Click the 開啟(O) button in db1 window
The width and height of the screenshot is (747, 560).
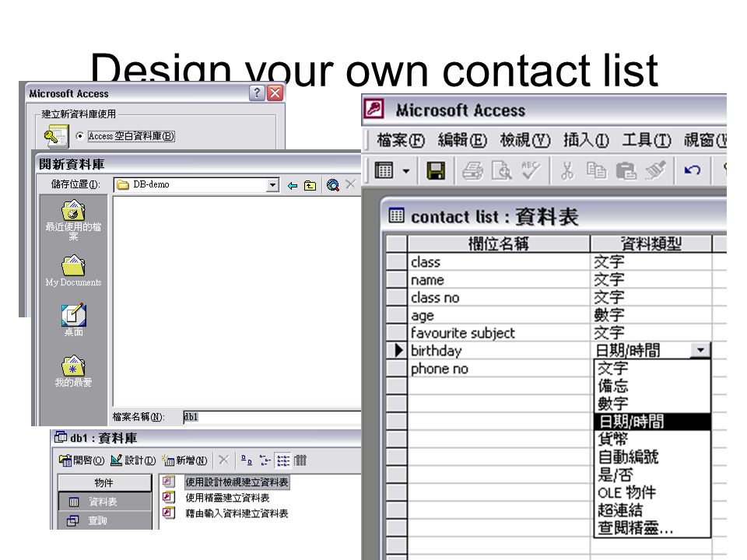pyautogui.click(x=82, y=460)
